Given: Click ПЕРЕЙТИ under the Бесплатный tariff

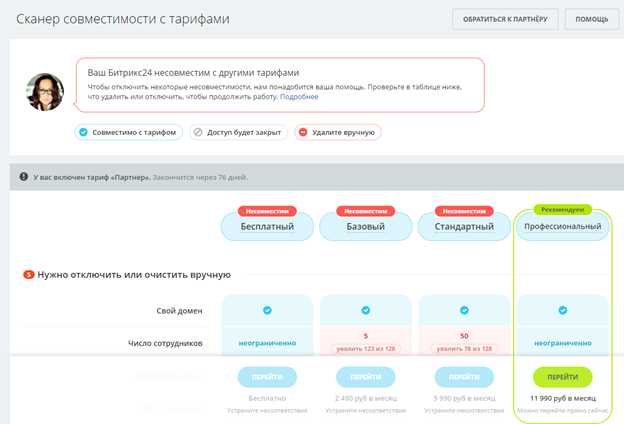Looking at the screenshot, I should coord(267,377).
